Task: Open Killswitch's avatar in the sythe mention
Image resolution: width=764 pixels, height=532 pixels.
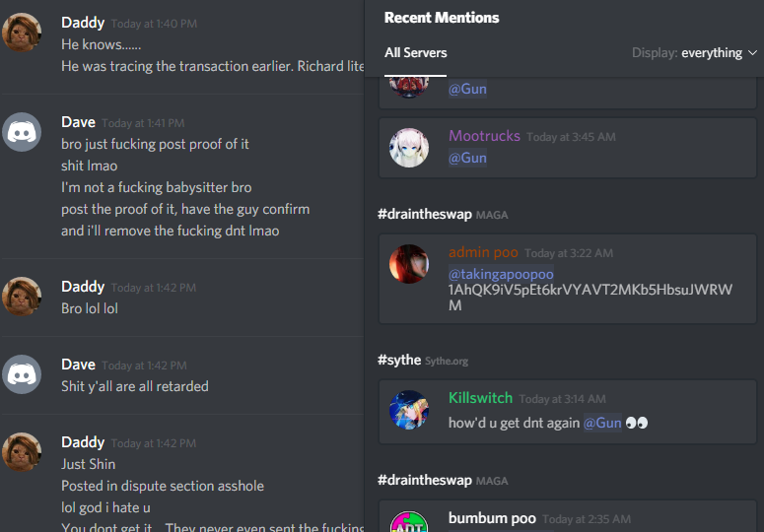Action: (x=409, y=409)
